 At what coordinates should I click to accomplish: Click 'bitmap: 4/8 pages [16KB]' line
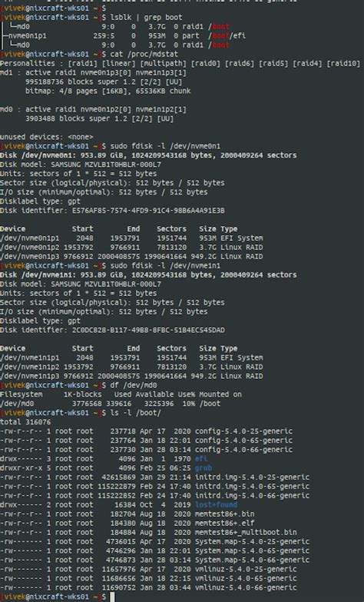coord(108,91)
